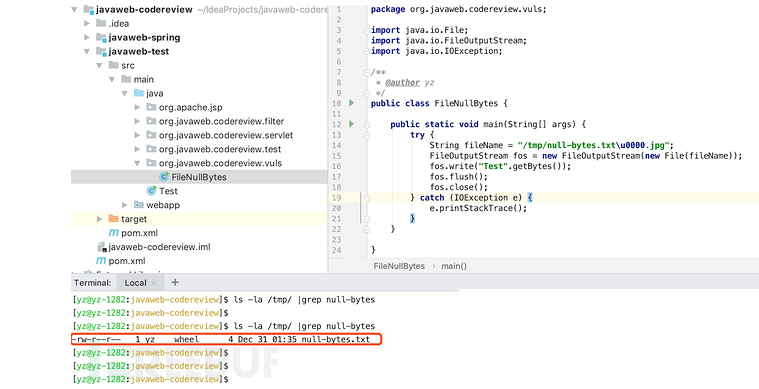Collapse the src folder
Viewport: 759px width, 389px height.
[99, 65]
